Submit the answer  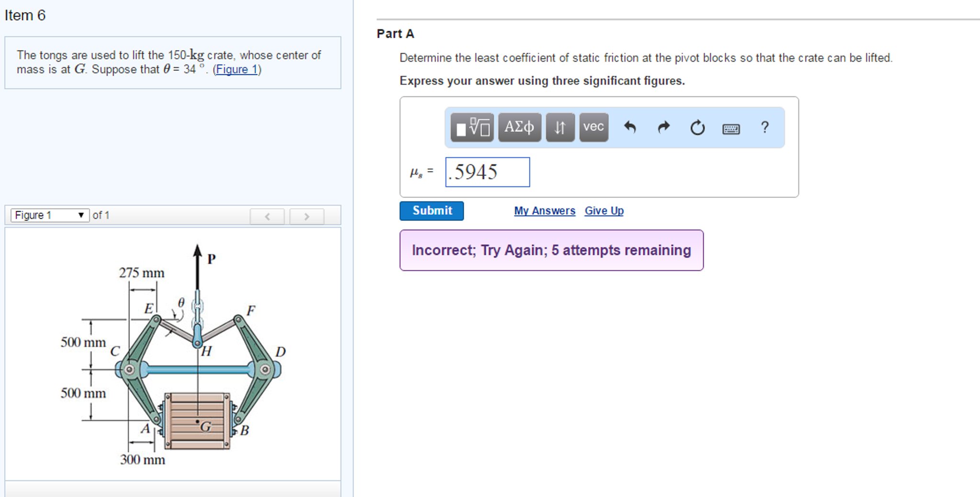[432, 211]
